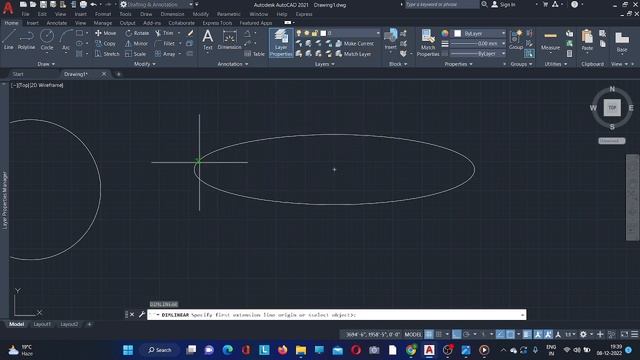Insert a Table

point(255,54)
